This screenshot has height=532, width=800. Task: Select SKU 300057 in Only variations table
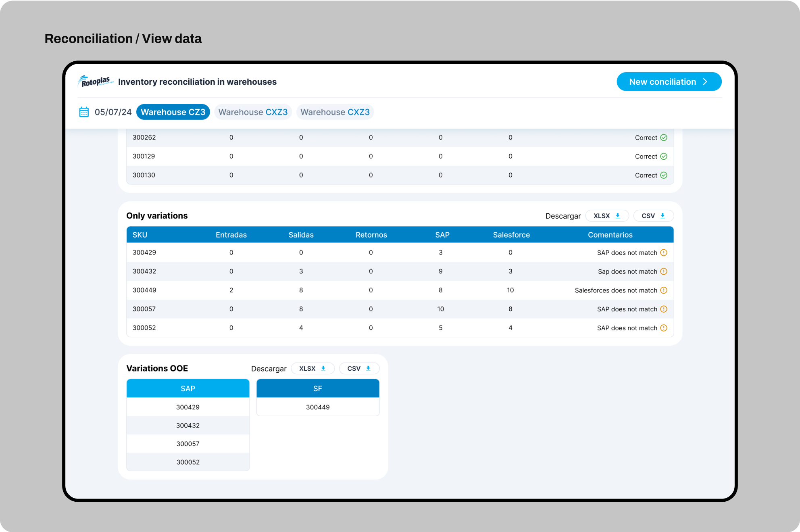pos(144,309)
